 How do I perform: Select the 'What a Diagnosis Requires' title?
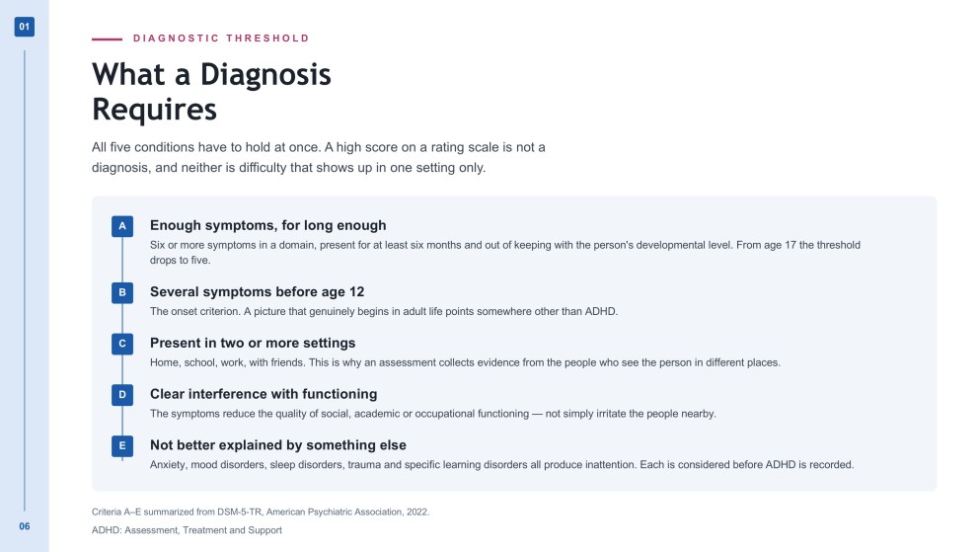pyautogui.click(x=212, y=91)
